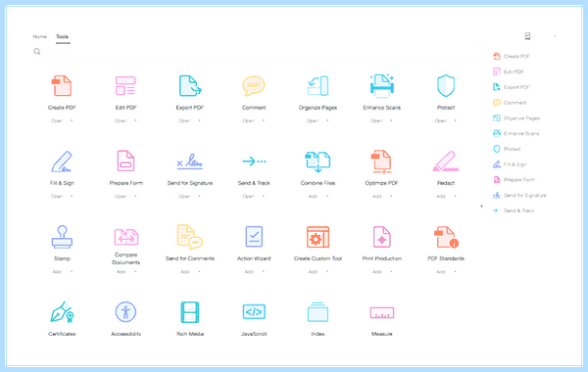Image resolution: width=588 pixels, height=372 pixels.
Task: Click the Protect shield icon
Action: (446, 86)
